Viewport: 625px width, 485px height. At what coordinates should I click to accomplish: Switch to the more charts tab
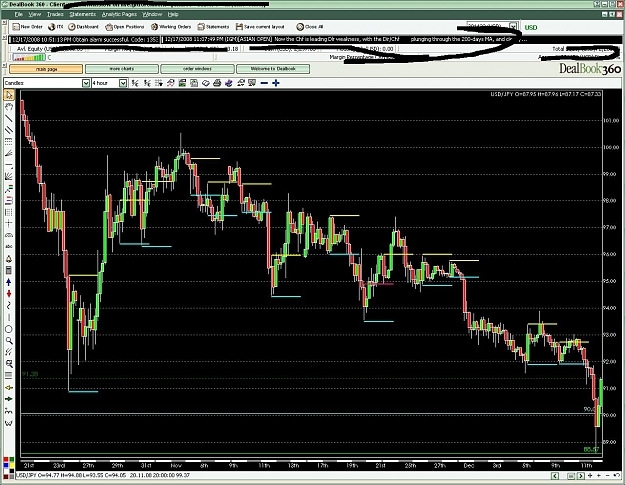pyautogui.click(x=122, y=69)
